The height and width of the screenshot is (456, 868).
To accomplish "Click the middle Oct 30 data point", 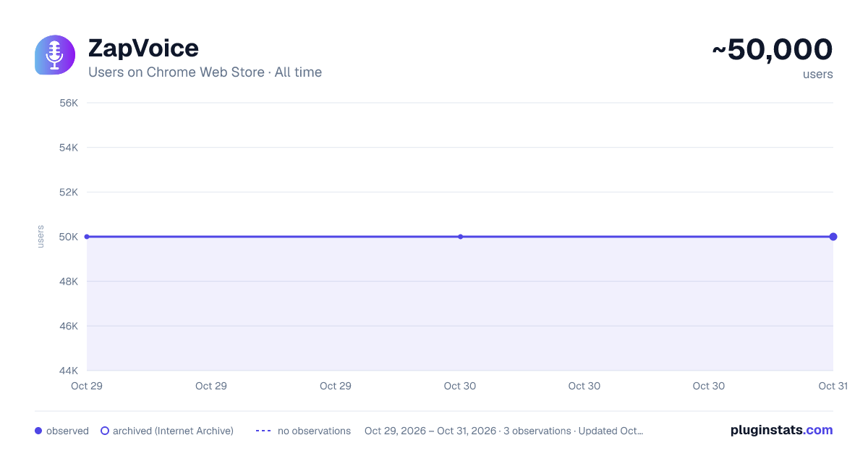I will tap(460, 237).
